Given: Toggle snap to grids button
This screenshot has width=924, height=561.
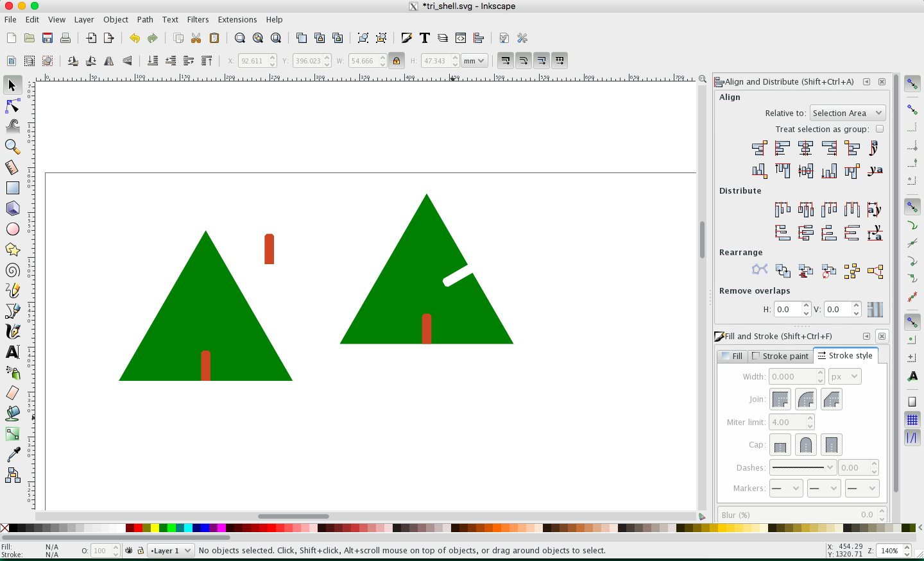Looking at the screenshot, I should click(912, 420).
